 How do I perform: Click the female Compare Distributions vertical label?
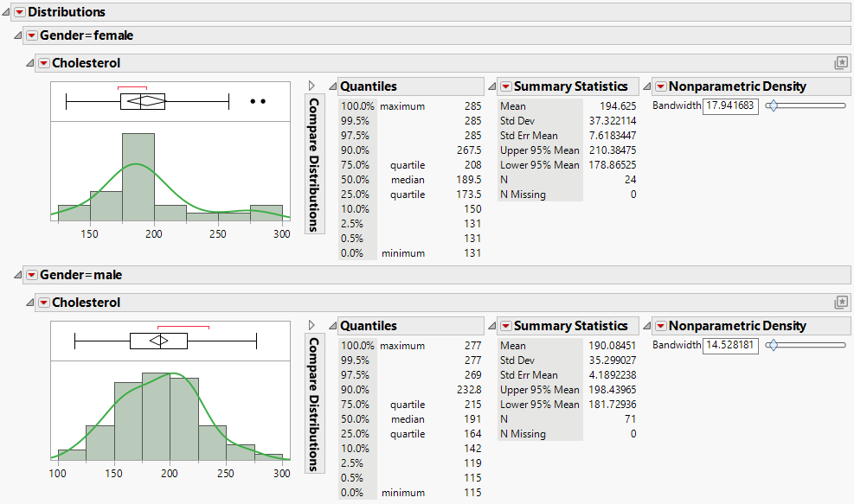tap(314, 164)
